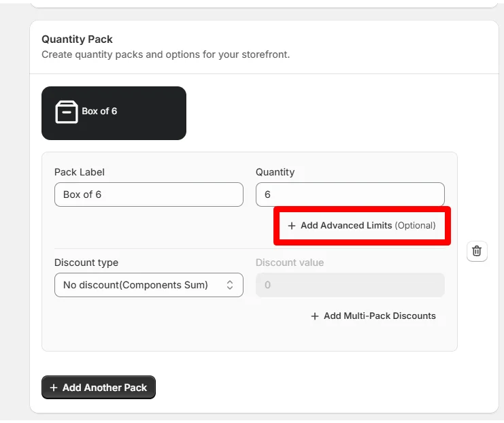Click the trash delete pack icon
Viewport: 504px width, 423px height.
click(x=477, y=251)
